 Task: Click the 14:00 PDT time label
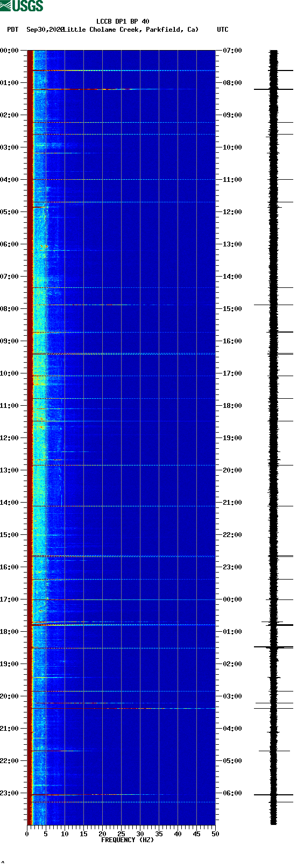pos(10,503)
